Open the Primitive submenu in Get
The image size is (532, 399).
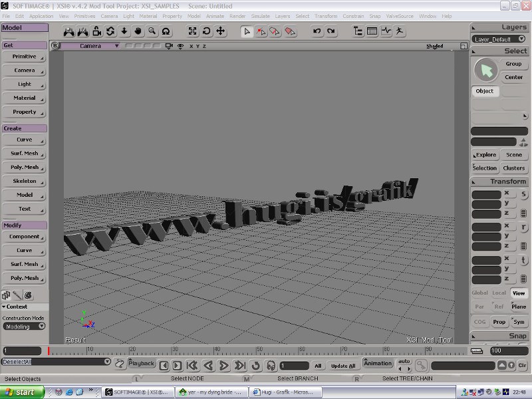(x=24, y=57)
